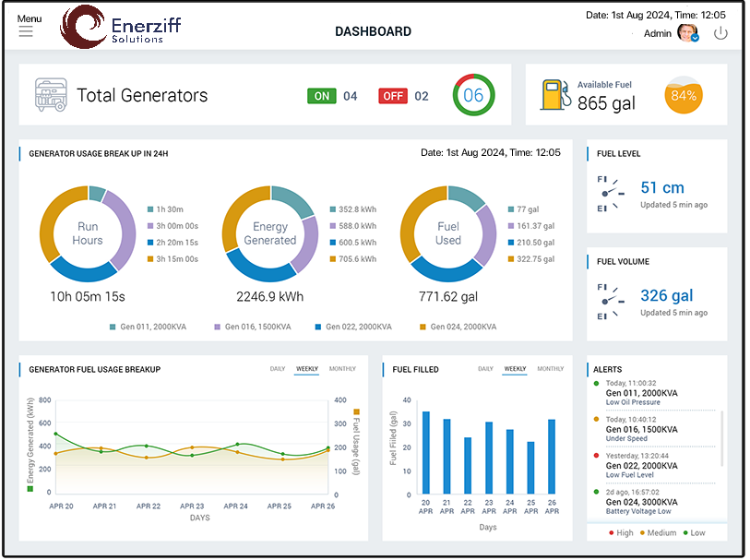
Task: Click the green ON generators badge
Action: 322,96
